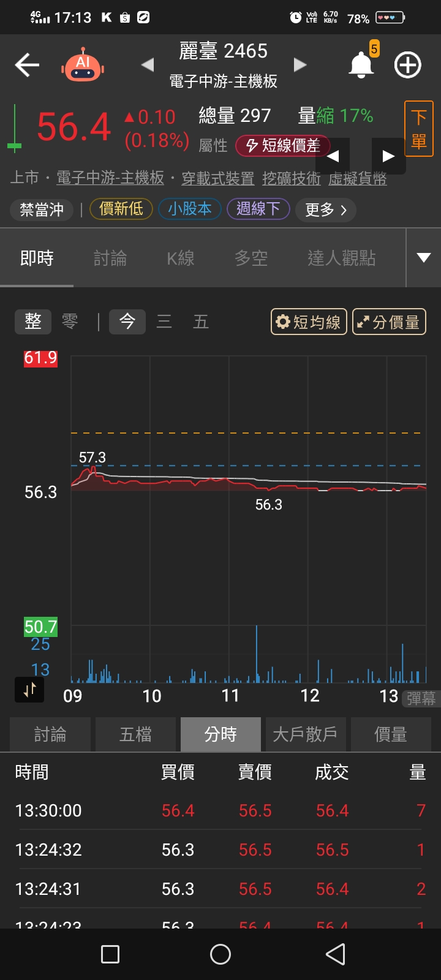Image resolution: width=441 pixels, height=980 pixels.
Task: Select 整 whole-lot mode
Action: (x=33, y=322)
